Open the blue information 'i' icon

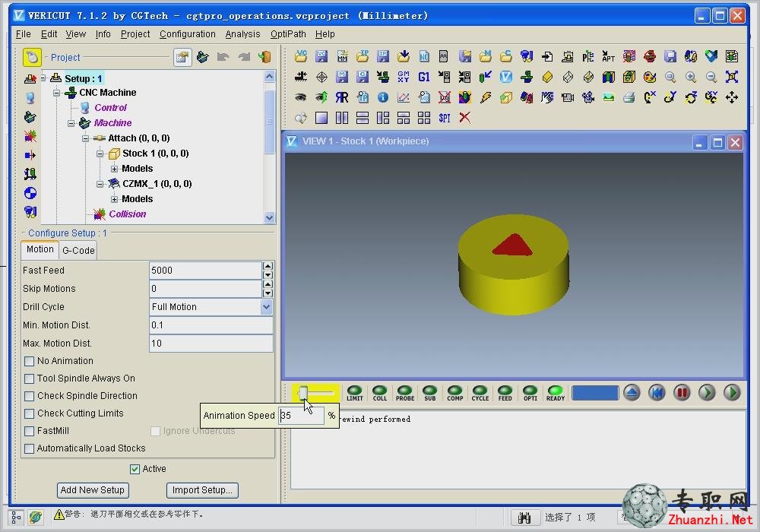(383, 97)
